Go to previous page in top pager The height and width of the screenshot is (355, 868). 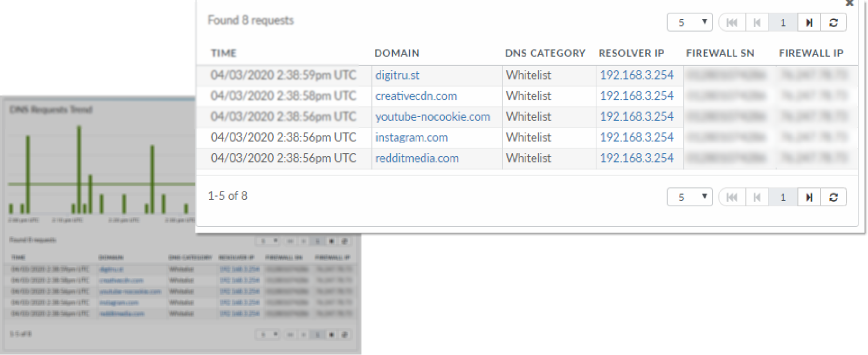click(x=757, y=23)
